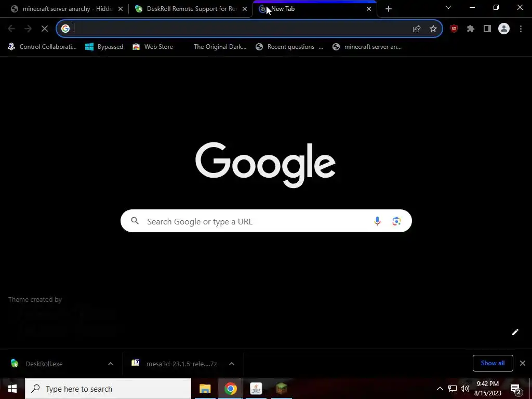Image resolution: width=532 pixels, height=399 pixels.
Task: Stop loading the page with the X button
Action: click(x=45, y=29)
